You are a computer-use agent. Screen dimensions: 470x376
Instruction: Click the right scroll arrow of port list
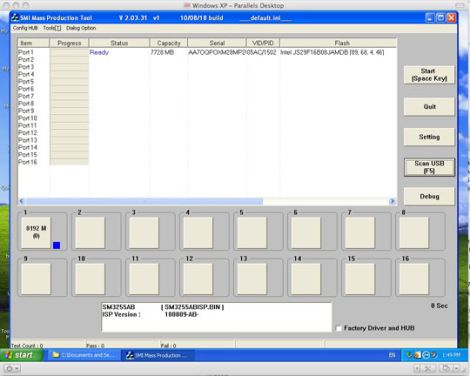point(392,201)
